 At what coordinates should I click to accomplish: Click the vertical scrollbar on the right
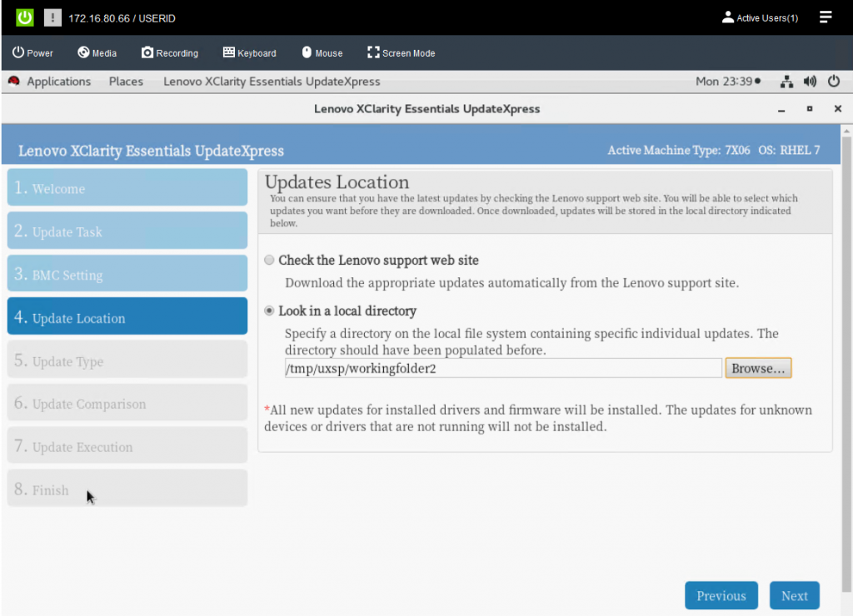[x=846, y=365]
